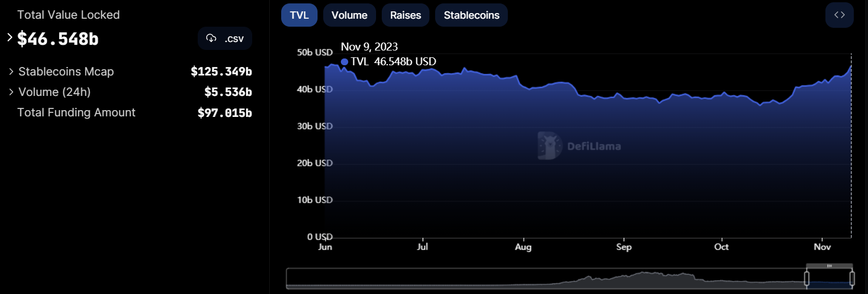Screen dimensions: 868x294
Task: Click the left handle of range slider
Action: tap(806, 278)
